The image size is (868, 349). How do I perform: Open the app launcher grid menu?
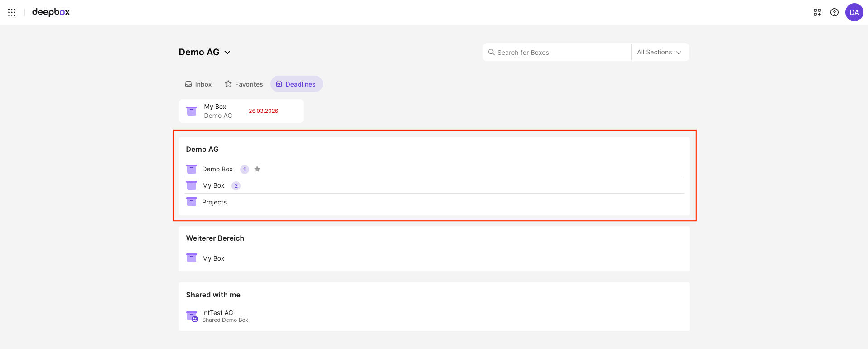[x=12, y=12]
